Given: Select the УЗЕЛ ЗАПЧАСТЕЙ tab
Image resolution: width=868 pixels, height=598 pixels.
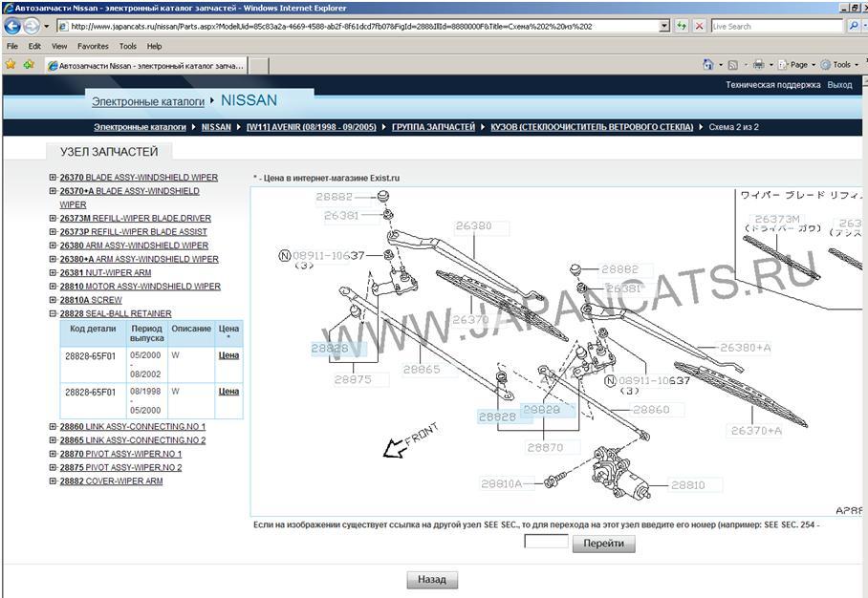Looking at the screenshot, I should [x=109, y=152].
